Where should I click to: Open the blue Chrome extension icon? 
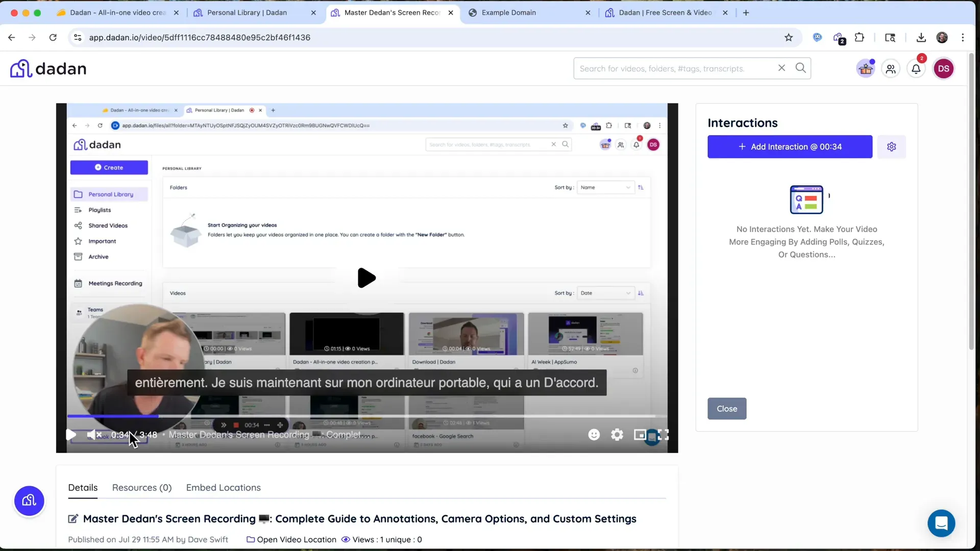point(818,37)
